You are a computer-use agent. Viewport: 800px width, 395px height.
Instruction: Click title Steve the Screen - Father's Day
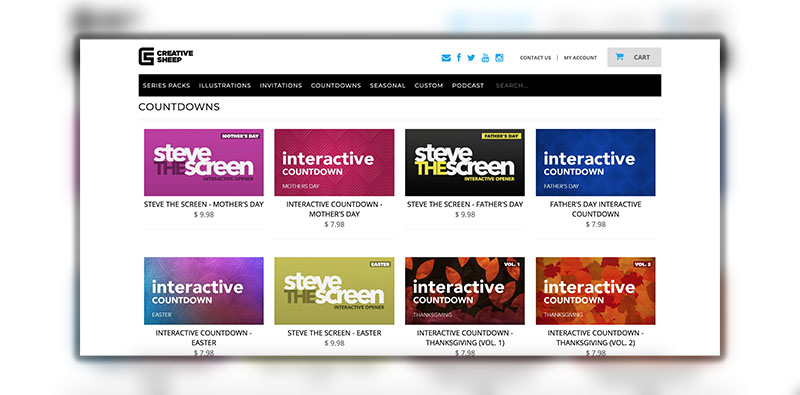click(465, 204)
